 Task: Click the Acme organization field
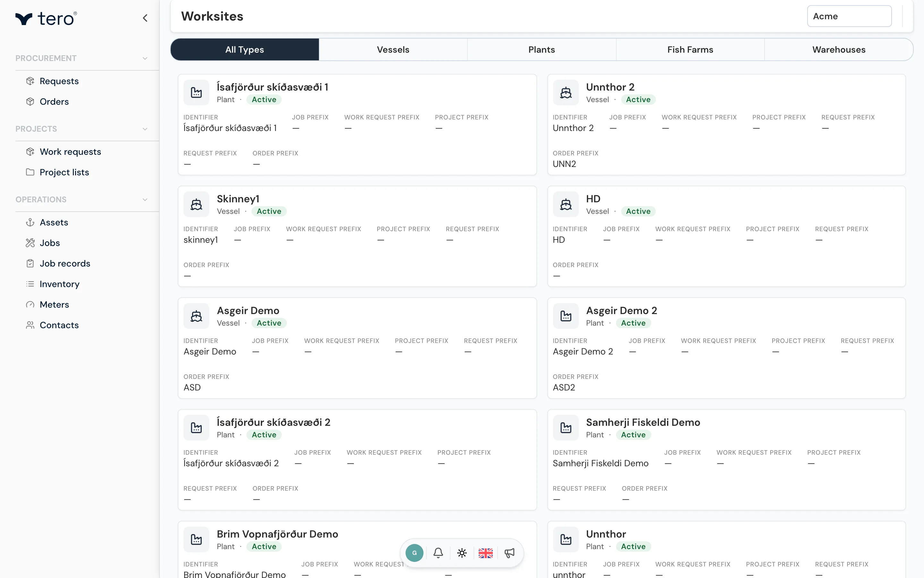[x=849, y=16]
